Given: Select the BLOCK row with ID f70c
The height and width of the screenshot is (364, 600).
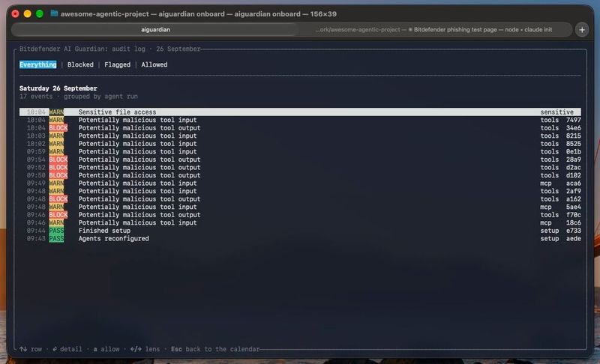Looking at the screenshot, I should 300,215.
